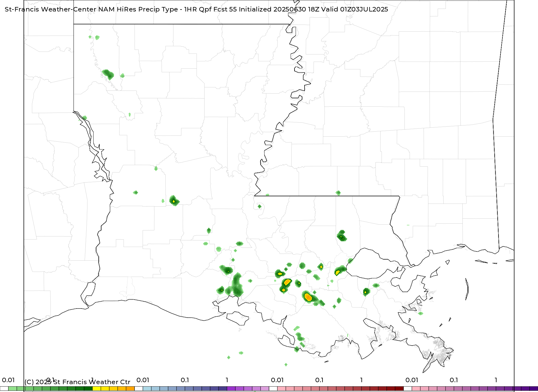Pick the lightest blue legend swatch

147,389
